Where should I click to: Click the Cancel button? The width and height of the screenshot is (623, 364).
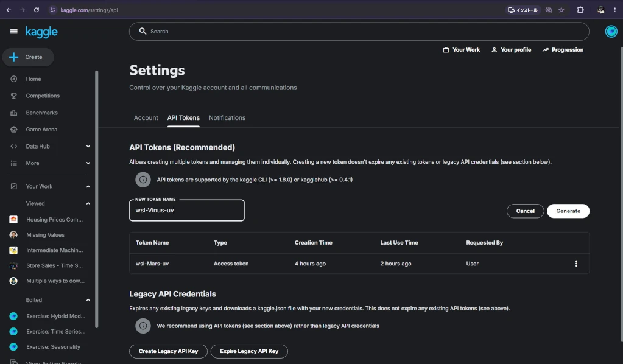pyautogui.click(x=526, y=211)
